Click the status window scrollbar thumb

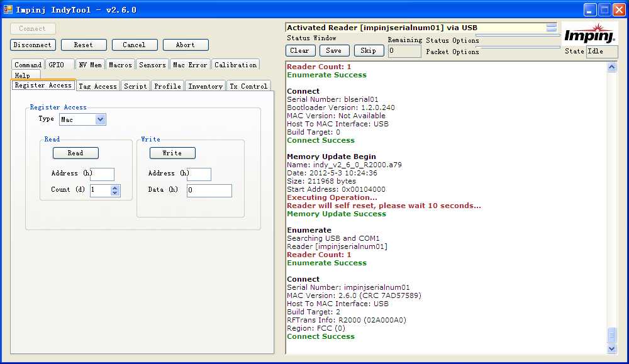[x=612, y=334]
